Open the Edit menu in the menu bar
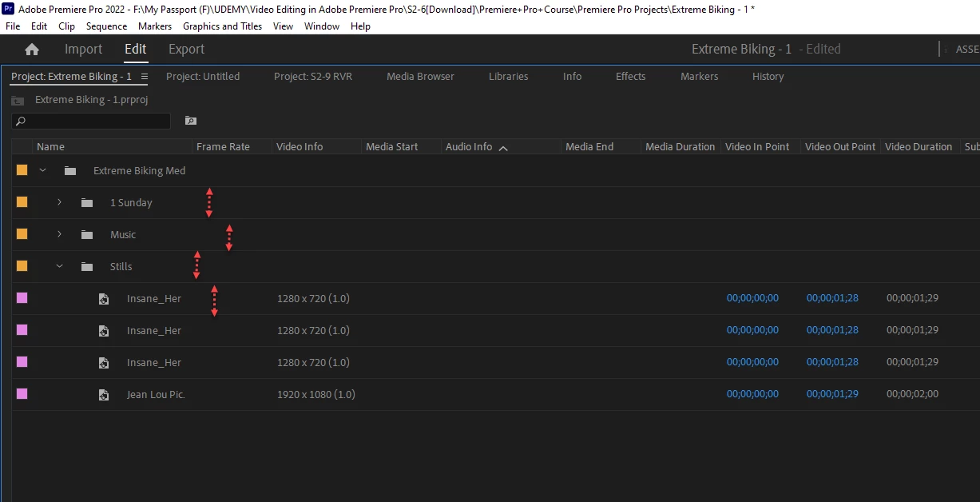This screenshot has width=980, height=502. tap(39, 26)
